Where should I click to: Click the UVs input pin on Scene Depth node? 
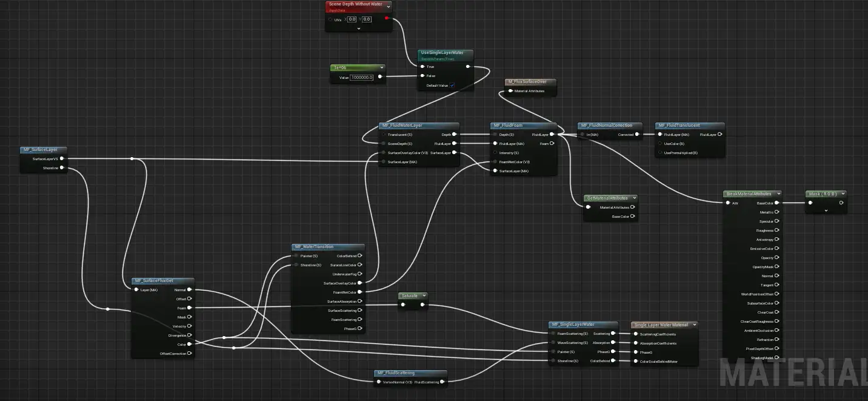330,19
